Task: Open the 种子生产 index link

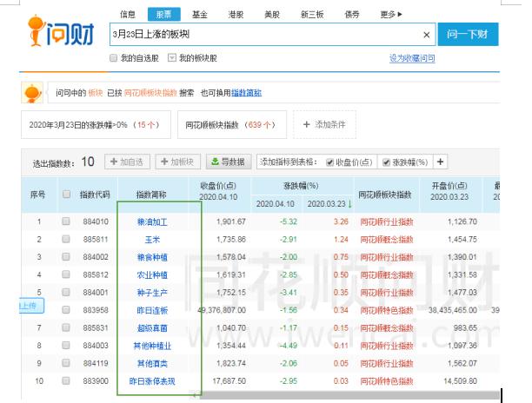Action: coord(152,293)
